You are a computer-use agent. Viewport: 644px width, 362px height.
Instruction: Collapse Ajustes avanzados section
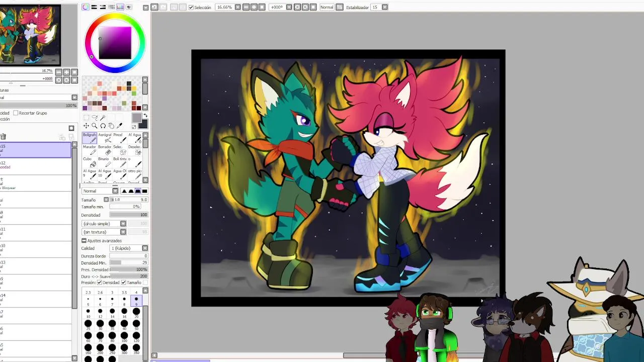pos(84,241)
